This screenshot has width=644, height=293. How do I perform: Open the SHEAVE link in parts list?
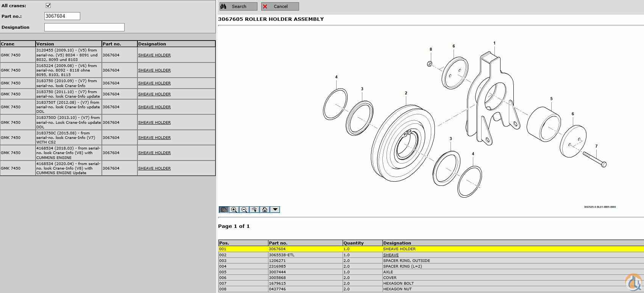(x=391, y=255)
